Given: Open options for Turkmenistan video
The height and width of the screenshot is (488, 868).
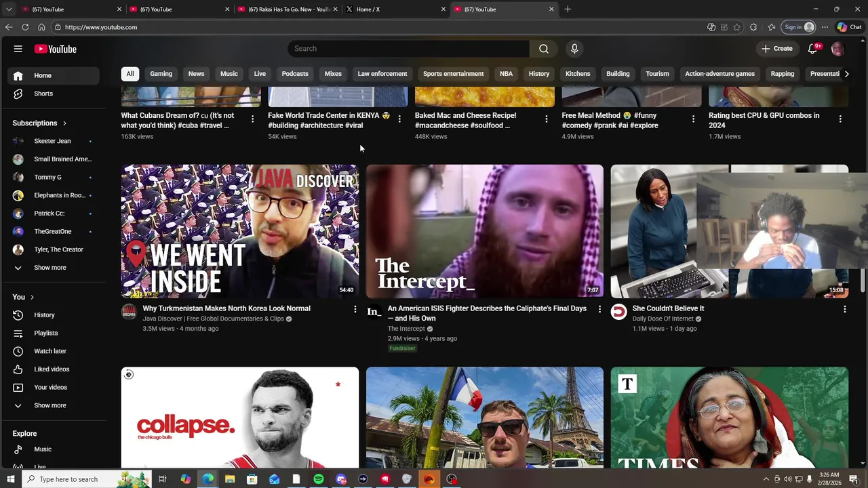Looking at the screenshot, I should [355, 309].
